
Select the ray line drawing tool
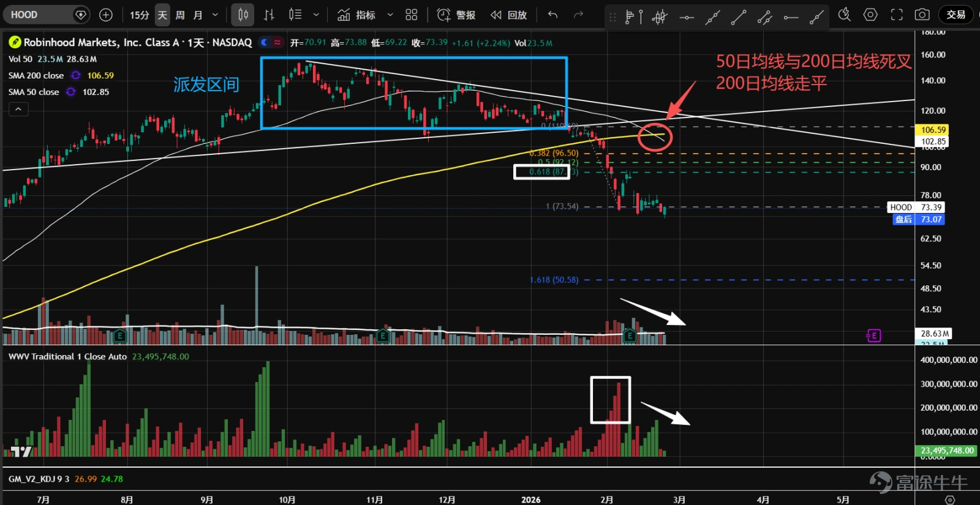click(816, 17)
